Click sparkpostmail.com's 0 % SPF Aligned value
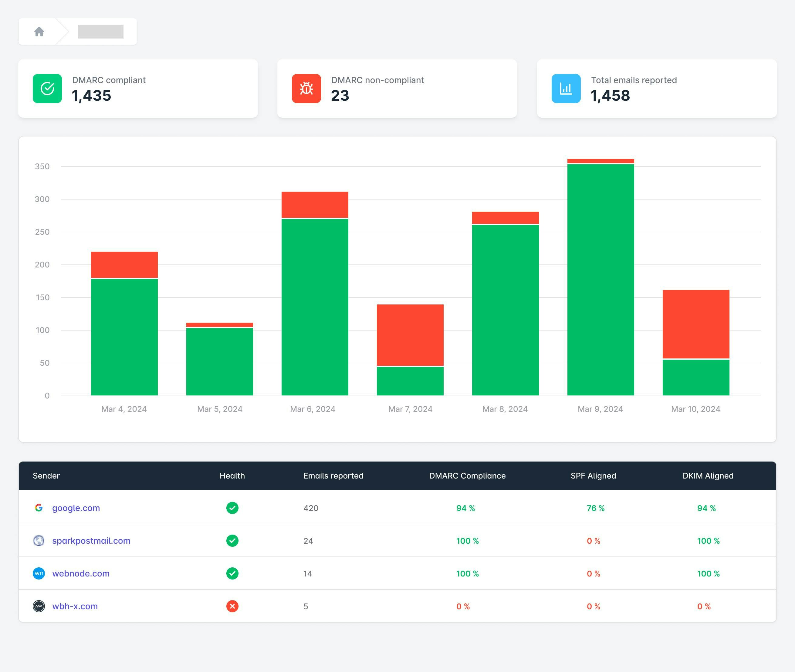Image resolution: width=795 pixels, height=672 pixels. 594,541
